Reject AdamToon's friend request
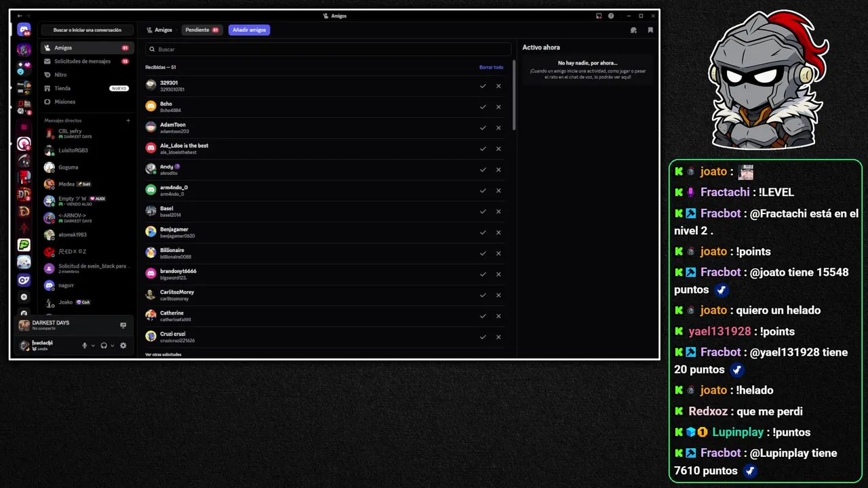Screen dimensions: 868x488 tap(498, 128)
